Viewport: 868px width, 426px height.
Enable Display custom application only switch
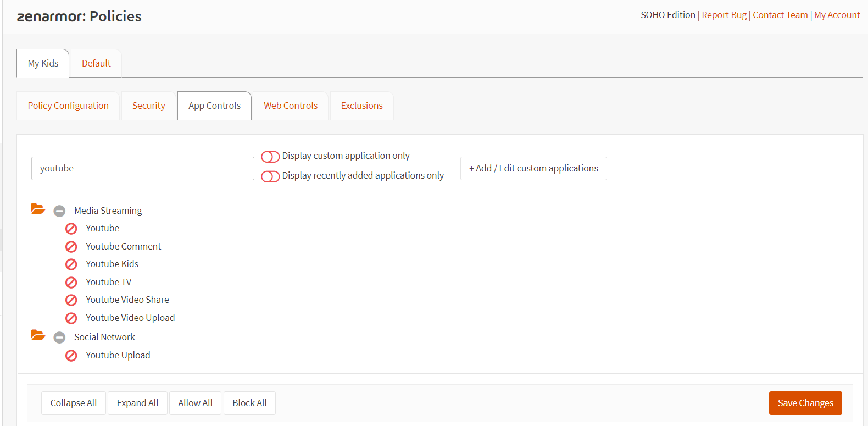tap(270, 157)
